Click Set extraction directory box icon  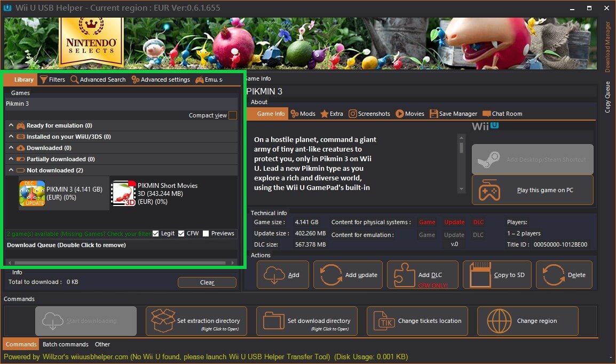pos(163,321)
